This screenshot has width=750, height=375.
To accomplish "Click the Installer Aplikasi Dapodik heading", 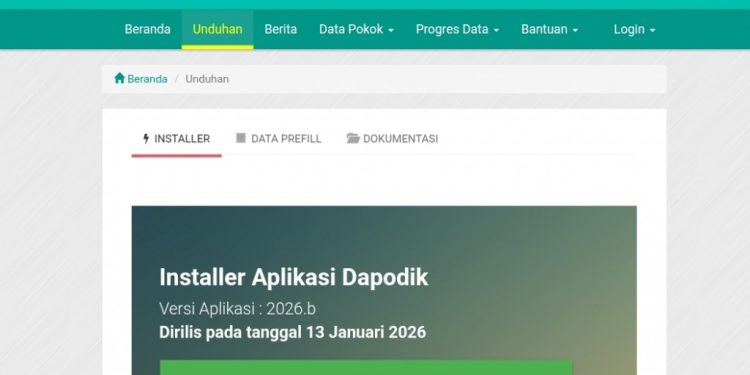I will [x=294, y=277].
